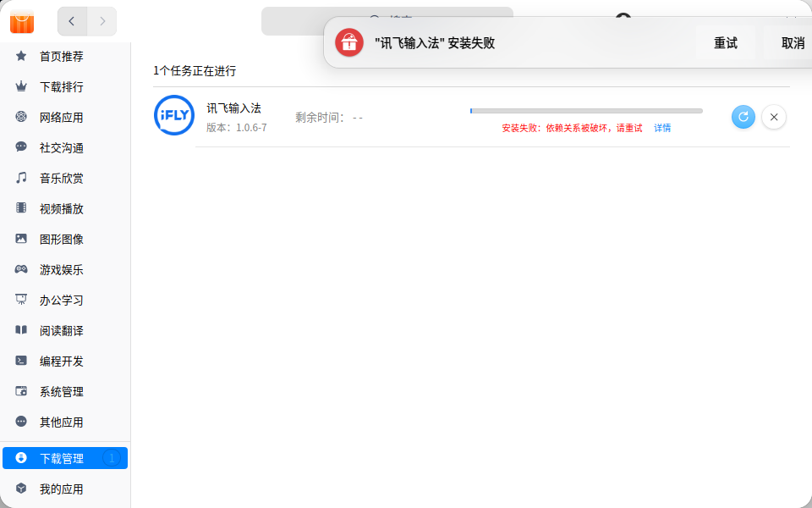This screenshot has height=508, width=812.
Task: Select 编程开发 category
Action: tap(65, 361)
